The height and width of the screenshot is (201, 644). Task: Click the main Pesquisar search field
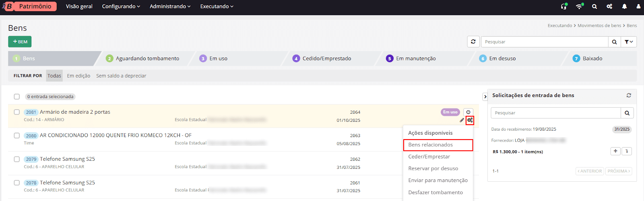click(544, 42)
